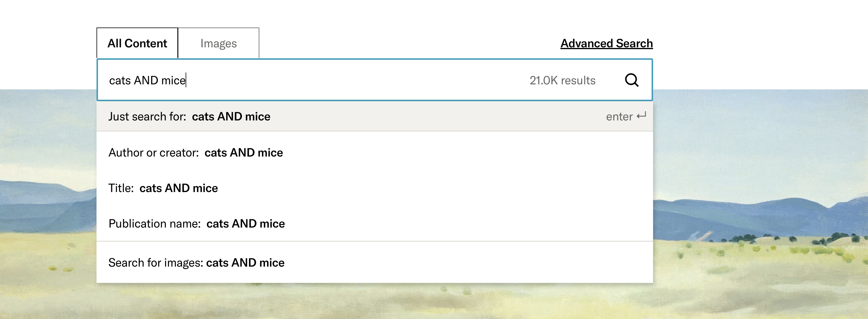
Task: Choose the "Author or creator" suggestion
Action: (x=195, y=153)
